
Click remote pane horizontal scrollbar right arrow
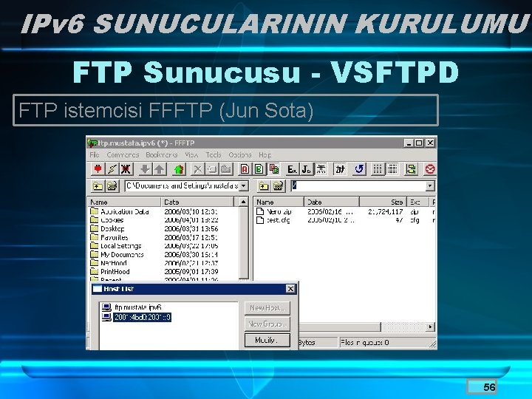[430, 327]
